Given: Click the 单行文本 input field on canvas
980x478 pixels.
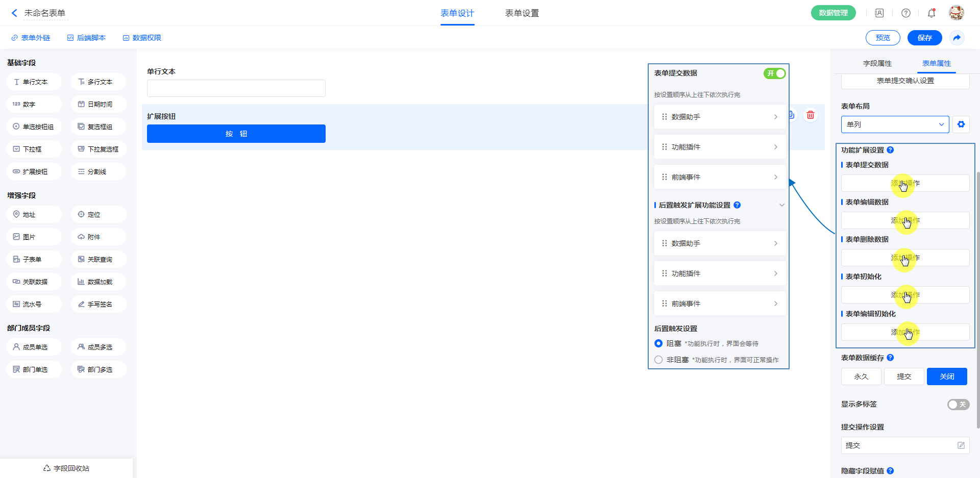Looking at the screenshot, I should [x=236, y=88].
